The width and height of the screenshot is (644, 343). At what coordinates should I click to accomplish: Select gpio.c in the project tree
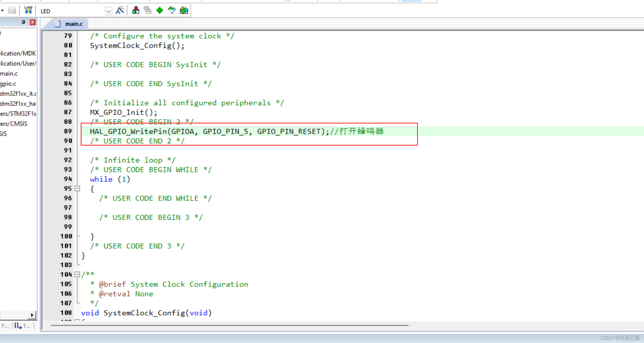8,84
